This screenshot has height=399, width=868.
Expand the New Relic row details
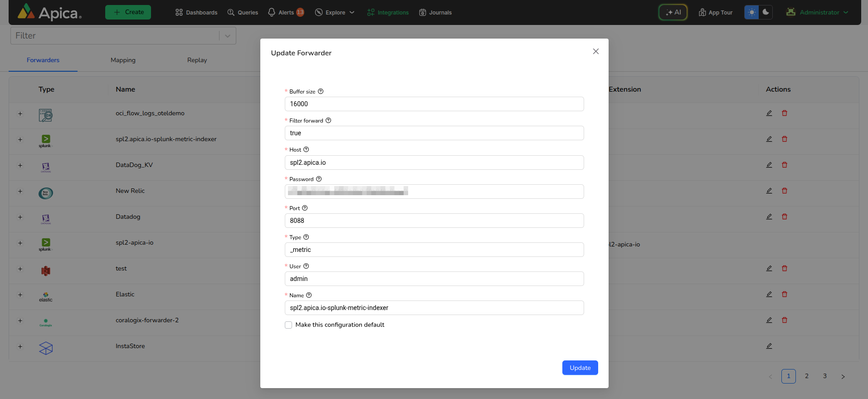[x=20, y=191]
